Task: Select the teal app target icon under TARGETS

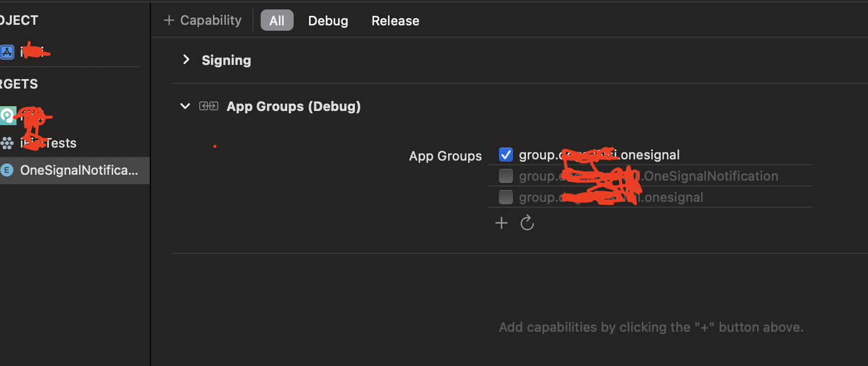Action: (x=7, y=116)
